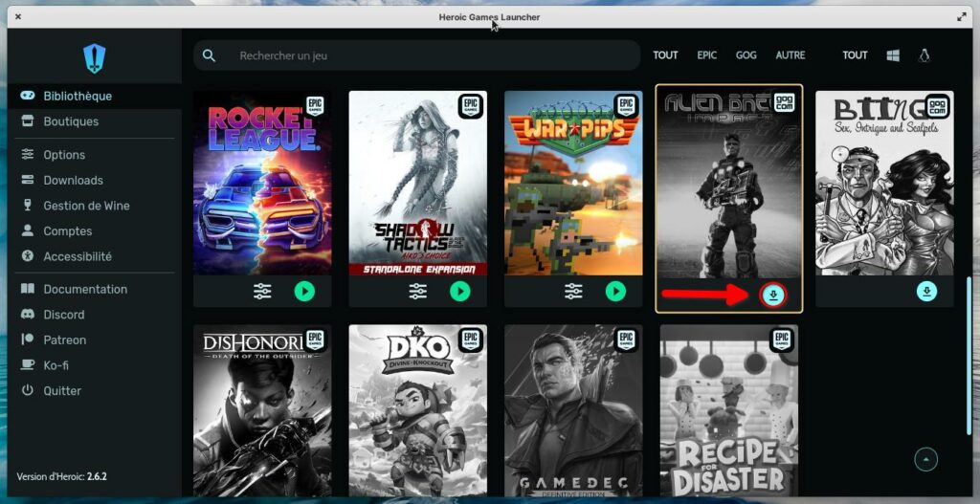Click the scroll-to-top arrow button
980x504 pixels.
(x=925, y=460)
